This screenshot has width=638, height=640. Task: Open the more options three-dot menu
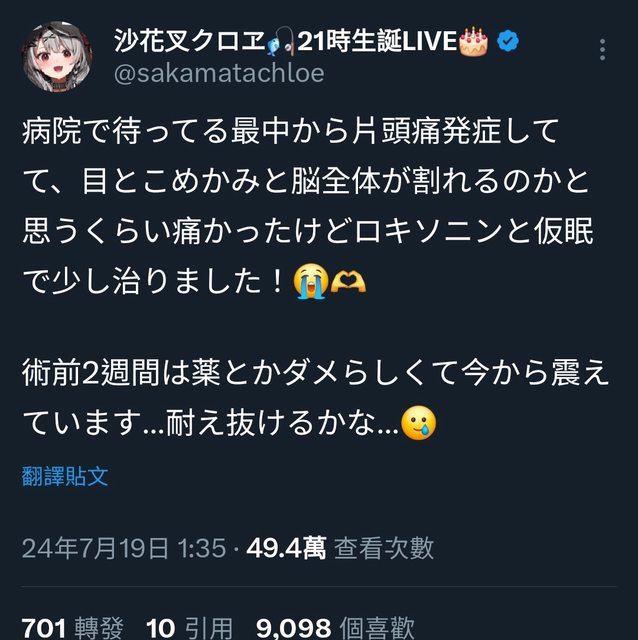[x=602, y=50]
